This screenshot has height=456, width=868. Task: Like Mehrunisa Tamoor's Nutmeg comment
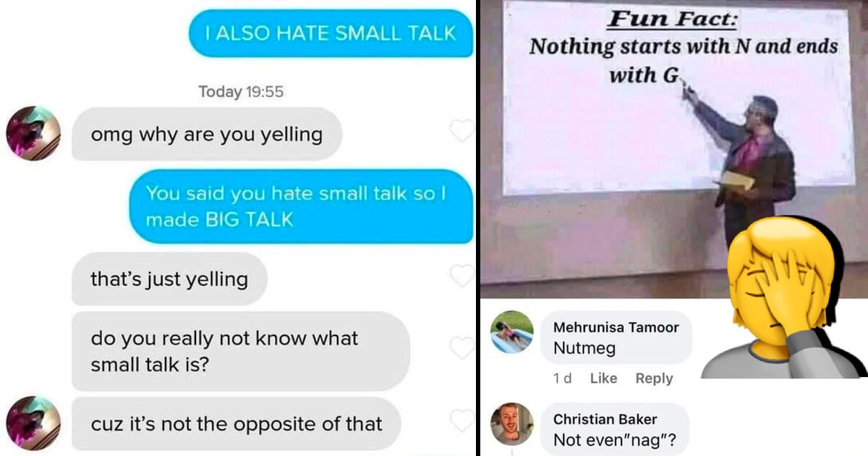coord(603,379)
